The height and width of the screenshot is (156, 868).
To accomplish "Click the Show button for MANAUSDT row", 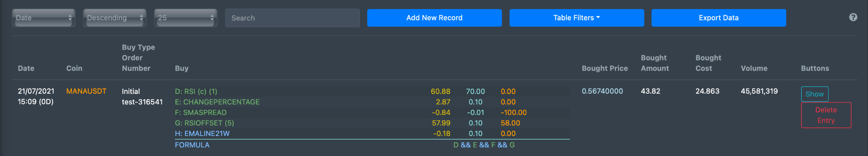I will 815,94.
